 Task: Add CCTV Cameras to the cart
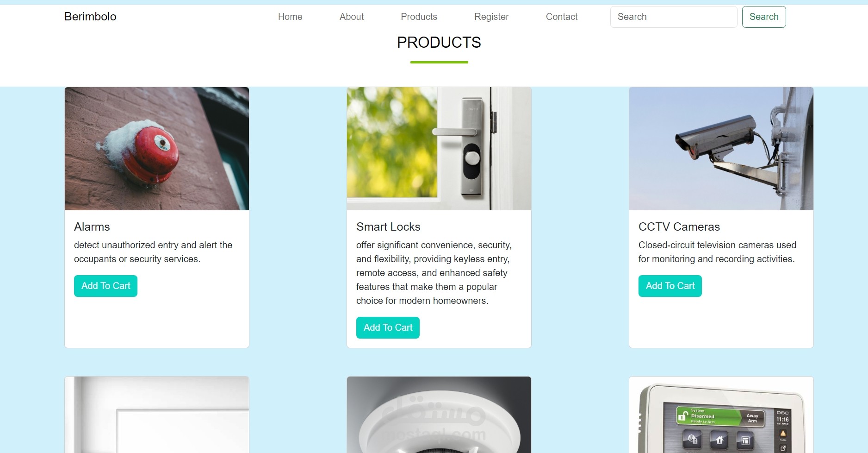click(670, 286)
